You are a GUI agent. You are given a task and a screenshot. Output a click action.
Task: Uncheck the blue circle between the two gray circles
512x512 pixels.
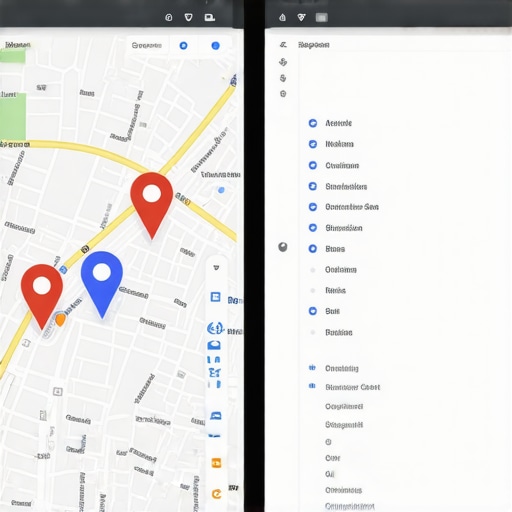[x=313, y=311]
